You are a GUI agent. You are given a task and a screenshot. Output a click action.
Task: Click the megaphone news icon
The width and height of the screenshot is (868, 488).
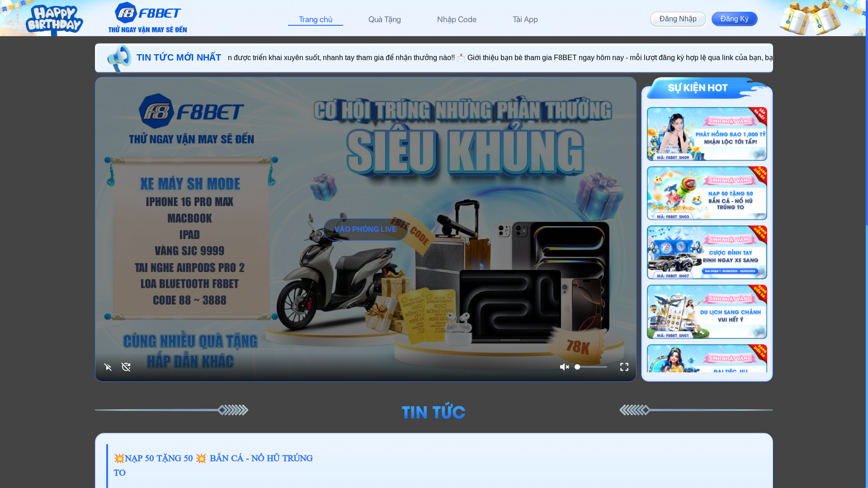coord(119,58)
